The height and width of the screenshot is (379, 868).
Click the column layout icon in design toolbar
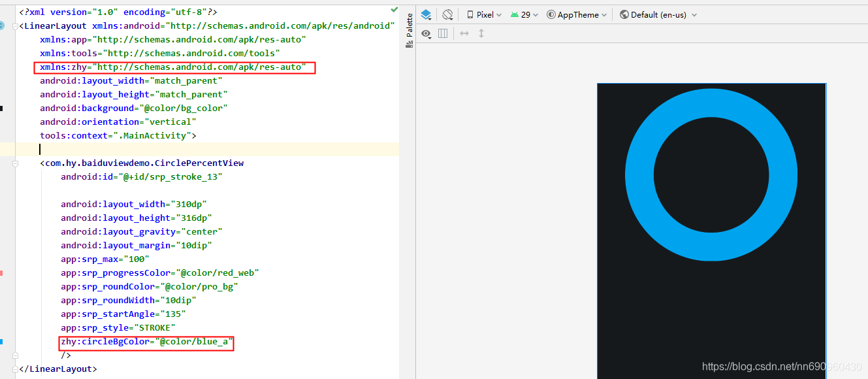coord(443,33)
